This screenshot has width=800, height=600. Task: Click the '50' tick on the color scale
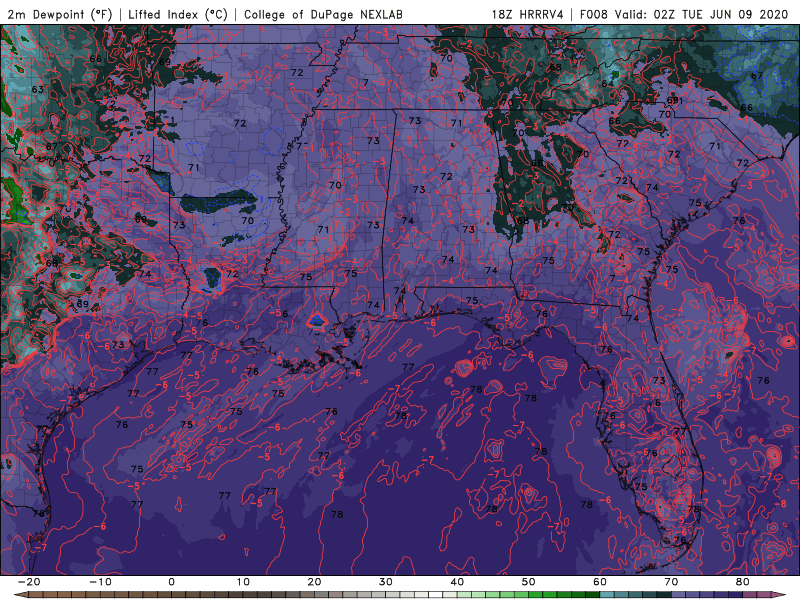point(529,582)
